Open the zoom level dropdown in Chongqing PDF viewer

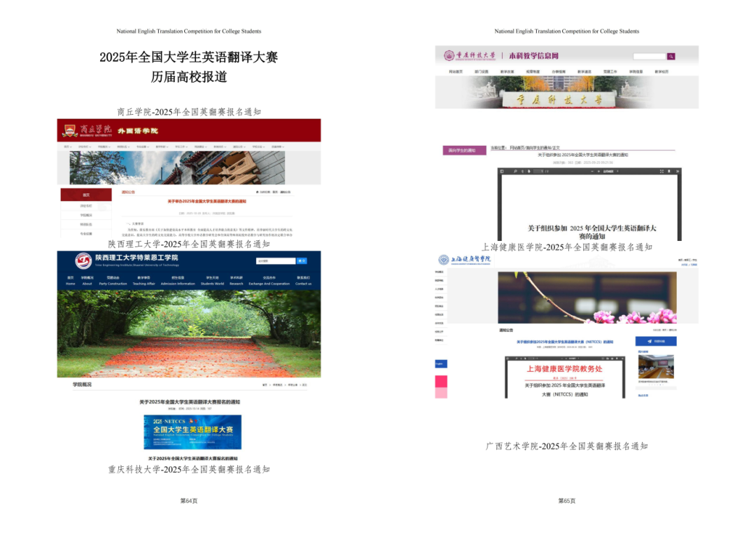pyautogui.click(x=611, y=172)
